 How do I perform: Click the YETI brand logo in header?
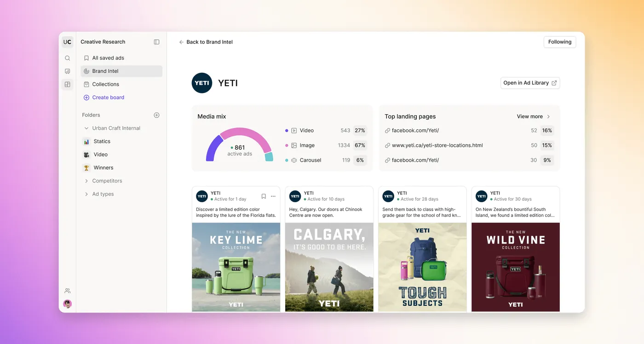click(202, 83)
